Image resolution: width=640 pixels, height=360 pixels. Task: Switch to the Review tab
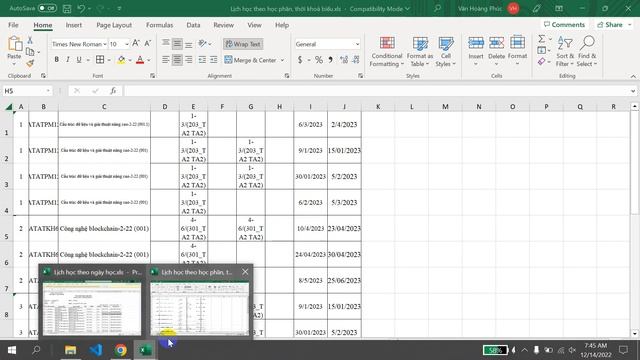click(x=223, y=25)
